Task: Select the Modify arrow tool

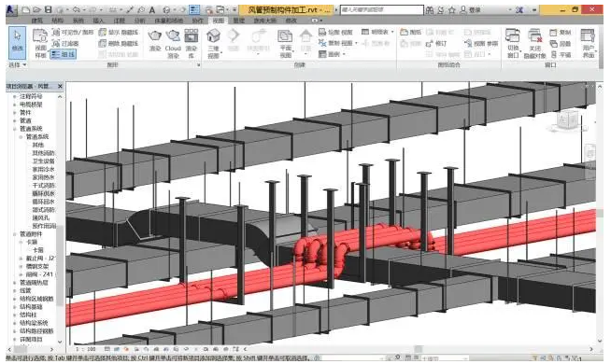Action: [x=18, y=42]
